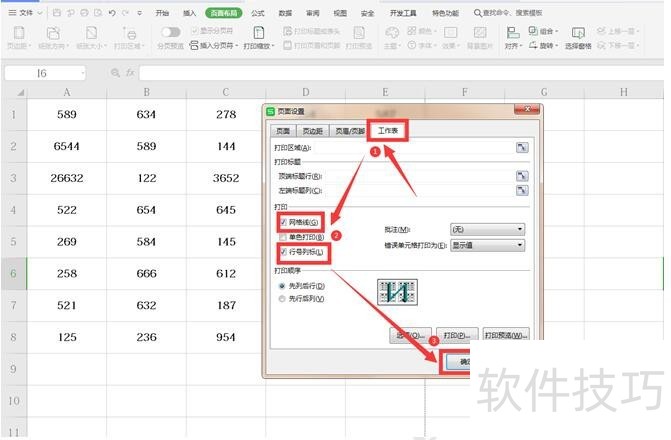Click the 选择窗格 selection pane icon

tap(578, 33)
